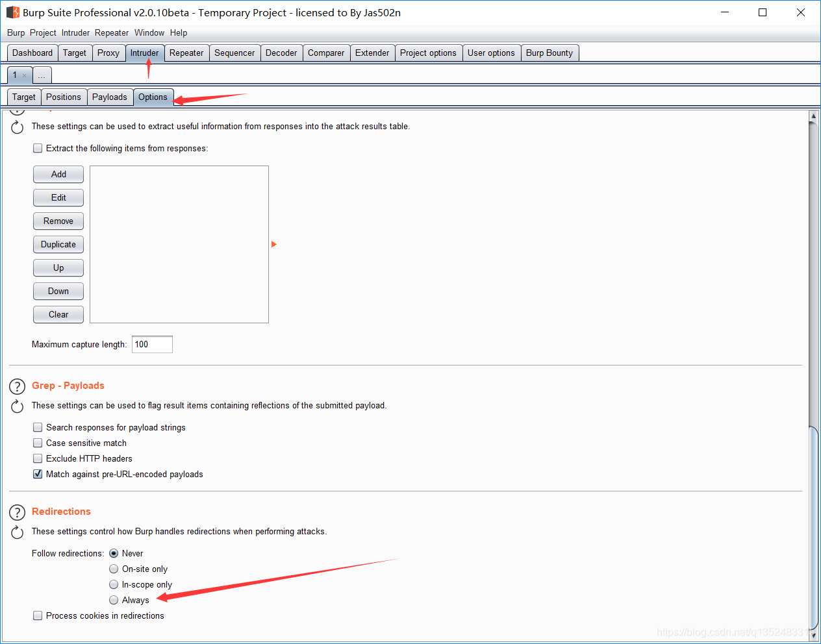Click the Duplicate button
Screen dimensions: 821x644
click(58, 244)
